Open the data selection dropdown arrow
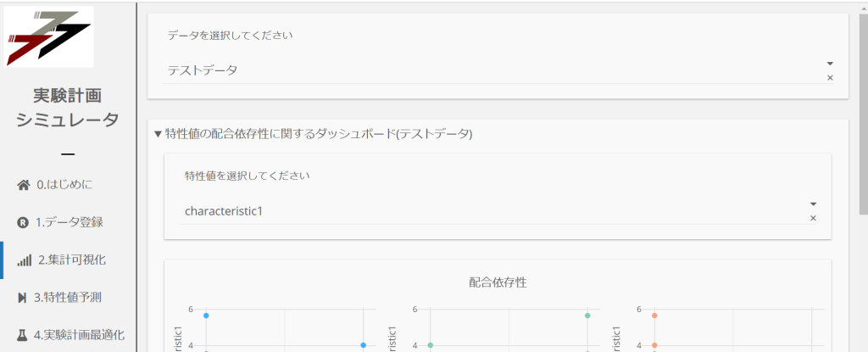Viewport: 868px width, 352px height. coord(830,64)
